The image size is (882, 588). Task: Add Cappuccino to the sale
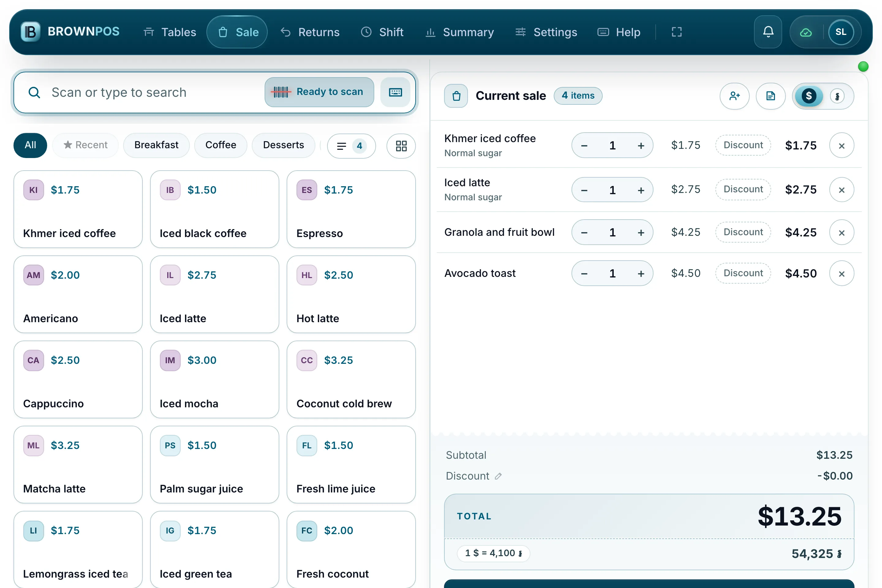coord(78,379)
